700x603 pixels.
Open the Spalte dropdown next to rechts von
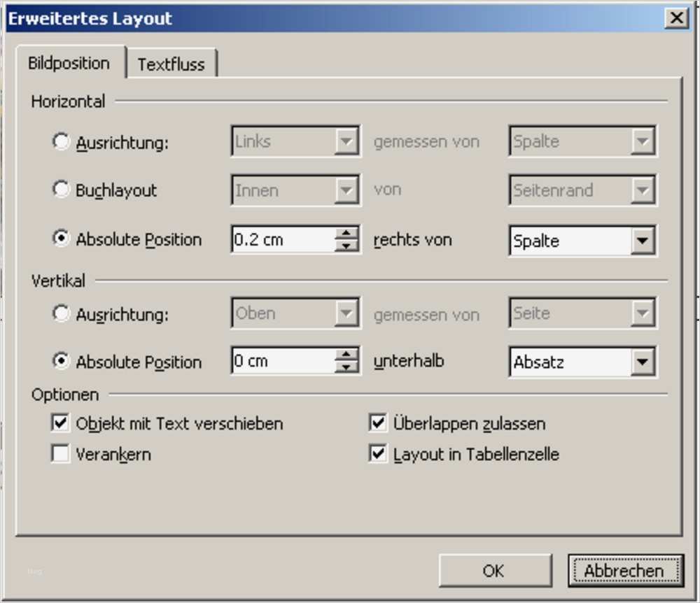(643, 240)
